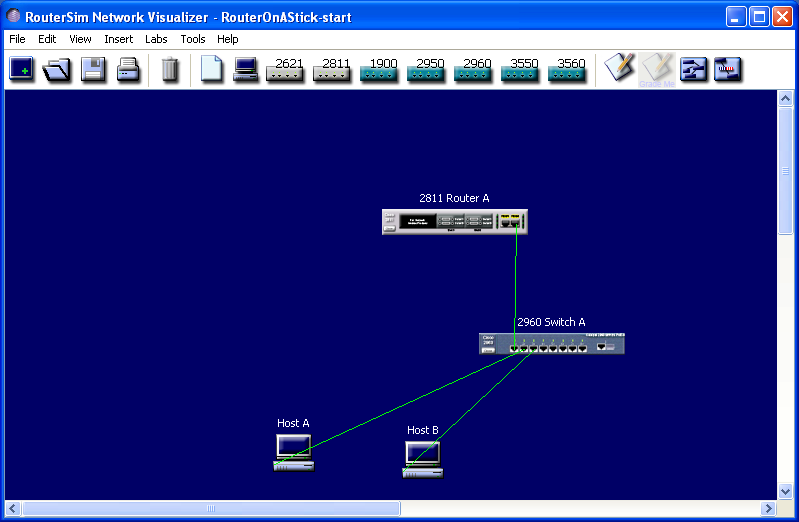Click the '2811 Router A' label
This screenshot has width=799, height=522.
pyautogui.click(x=454, y=198)
